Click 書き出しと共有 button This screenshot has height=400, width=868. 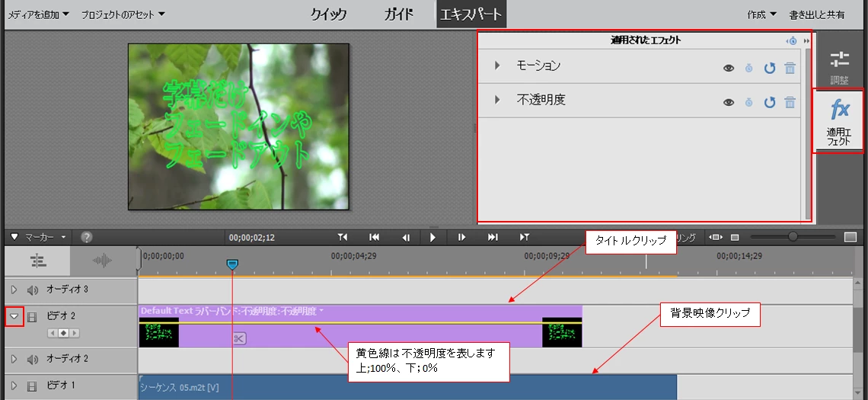coord(816,14)
